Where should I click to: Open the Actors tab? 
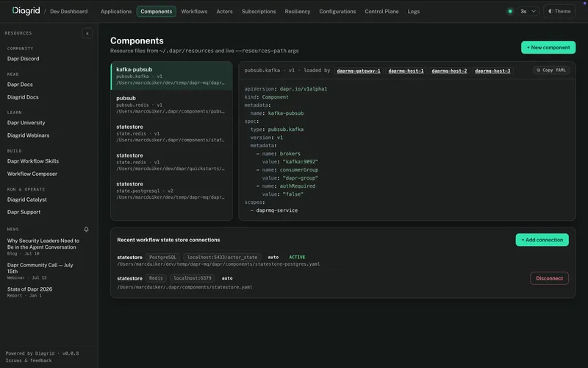pos(224,11)
